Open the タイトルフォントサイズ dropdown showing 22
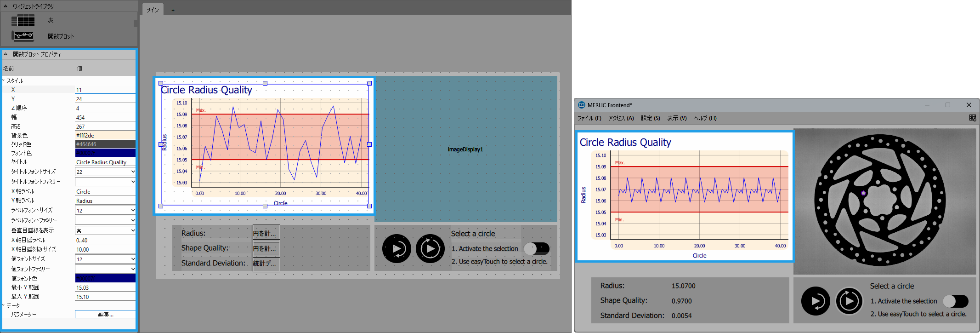The image size is (980, 333). tap(105, 172)
